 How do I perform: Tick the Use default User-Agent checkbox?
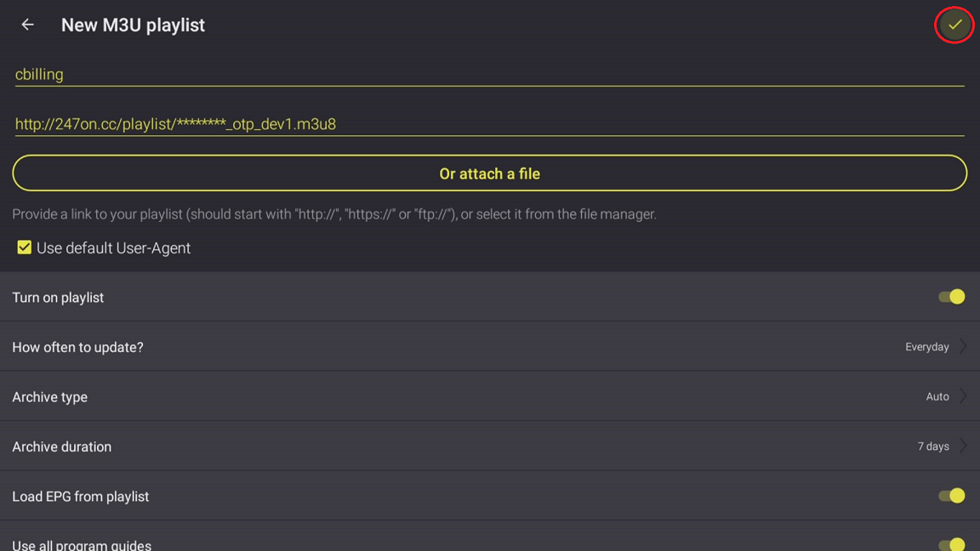point(24,247)
